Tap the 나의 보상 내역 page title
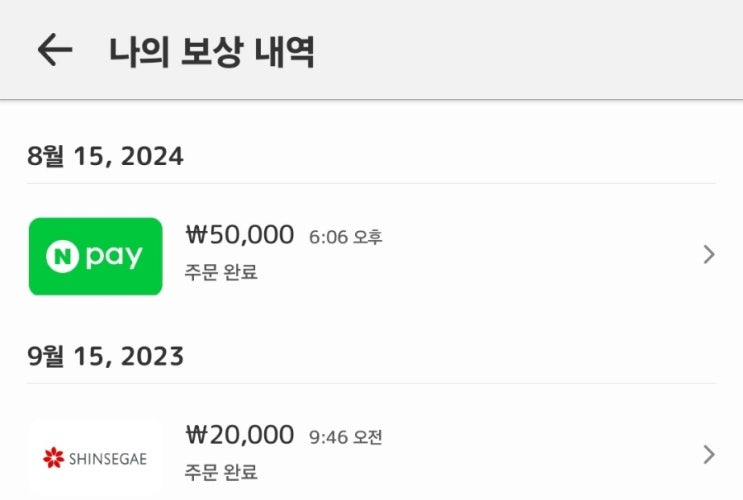The height and width of the screenshot is (500, 743). click(212, 51)
